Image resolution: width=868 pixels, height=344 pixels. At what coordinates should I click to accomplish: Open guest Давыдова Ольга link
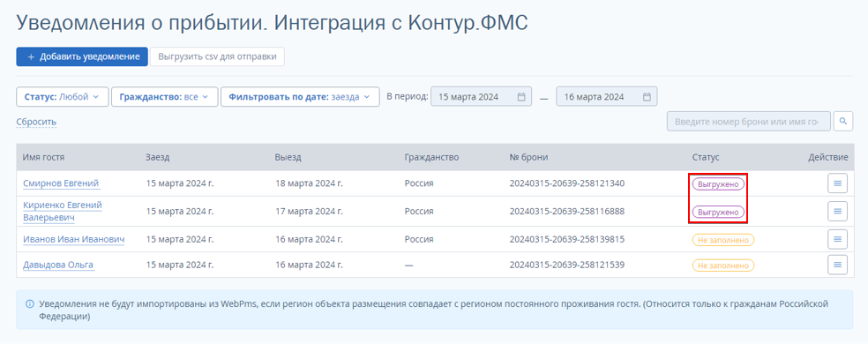(58, 265)
